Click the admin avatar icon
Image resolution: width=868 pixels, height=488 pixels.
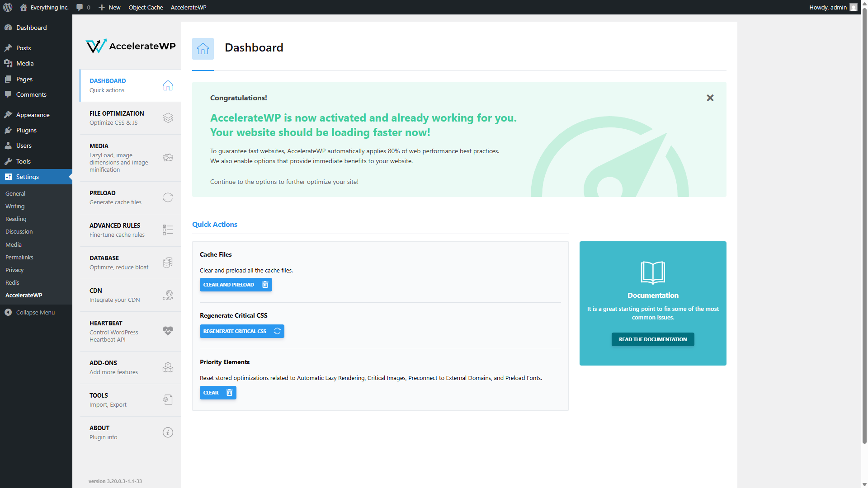pos(854,7)
